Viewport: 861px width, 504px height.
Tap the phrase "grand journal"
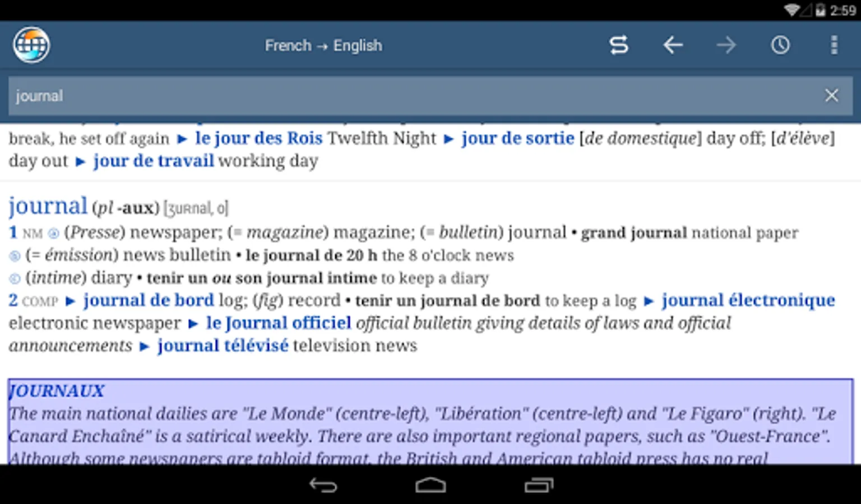[x=633, y=232]
